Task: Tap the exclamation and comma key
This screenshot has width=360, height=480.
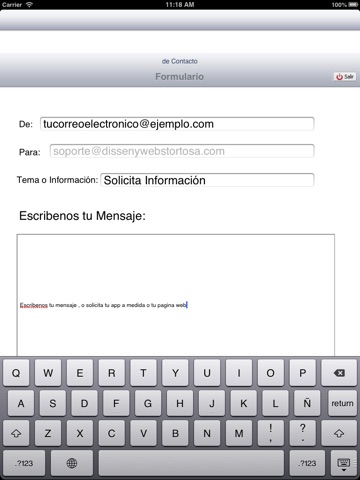Action: 271,433
